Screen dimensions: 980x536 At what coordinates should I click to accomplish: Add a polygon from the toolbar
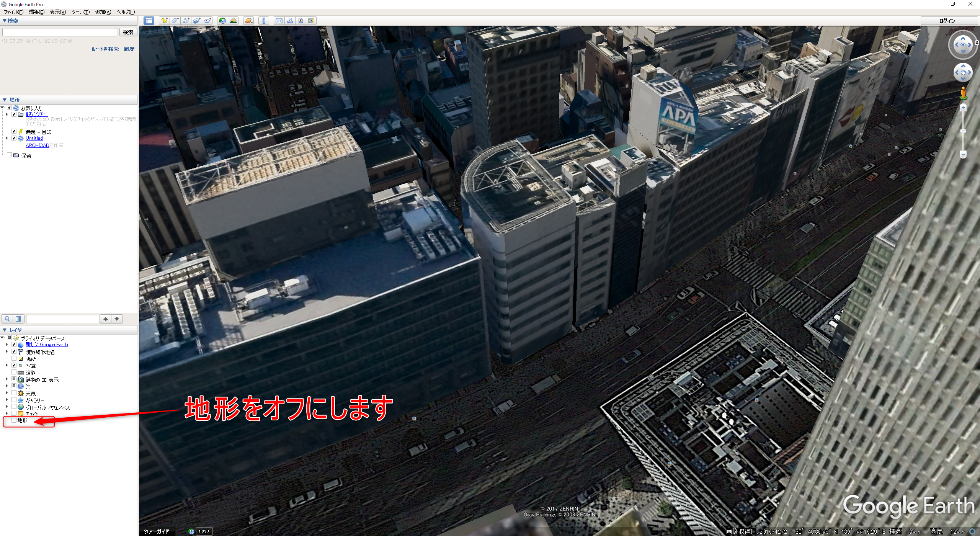(175, 21)
